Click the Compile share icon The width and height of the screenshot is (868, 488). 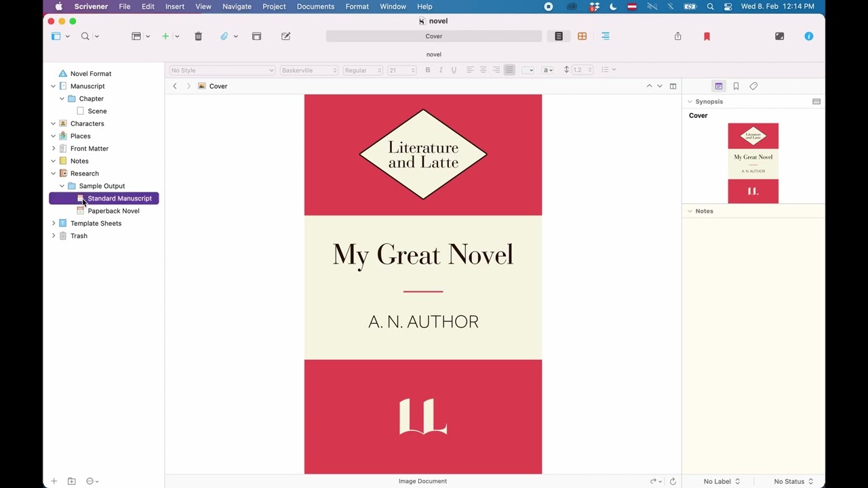(x=677, y=36)
